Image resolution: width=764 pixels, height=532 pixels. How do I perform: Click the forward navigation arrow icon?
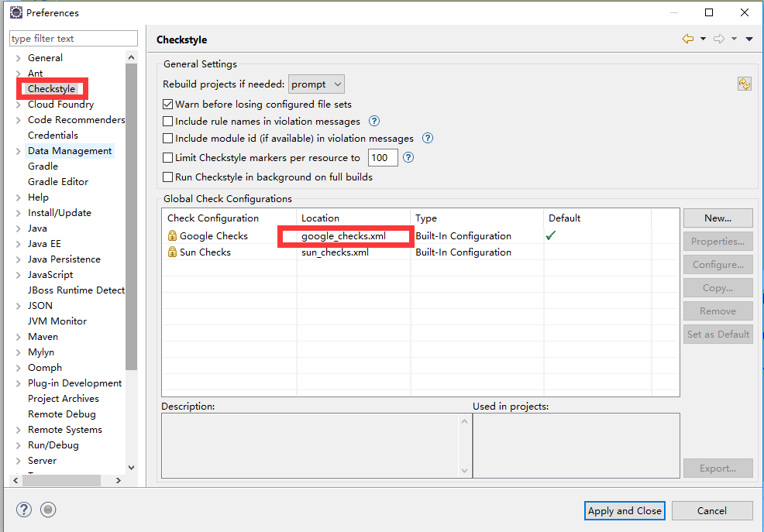point(719,39)
